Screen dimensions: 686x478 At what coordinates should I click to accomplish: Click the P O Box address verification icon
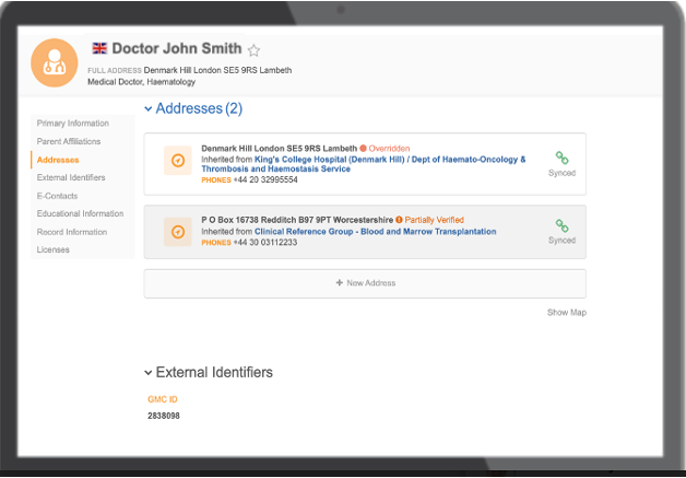point(177,232)
